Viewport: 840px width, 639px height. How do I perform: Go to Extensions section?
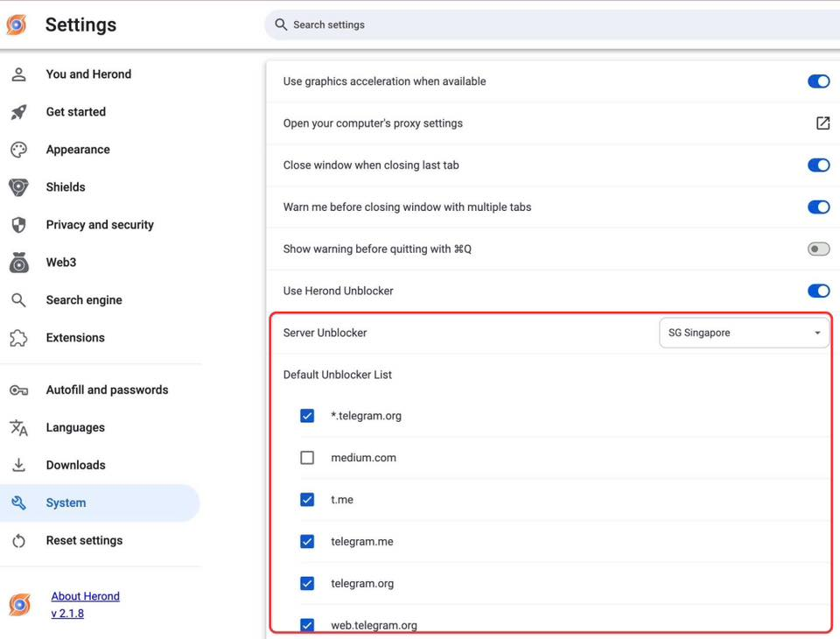75,338
